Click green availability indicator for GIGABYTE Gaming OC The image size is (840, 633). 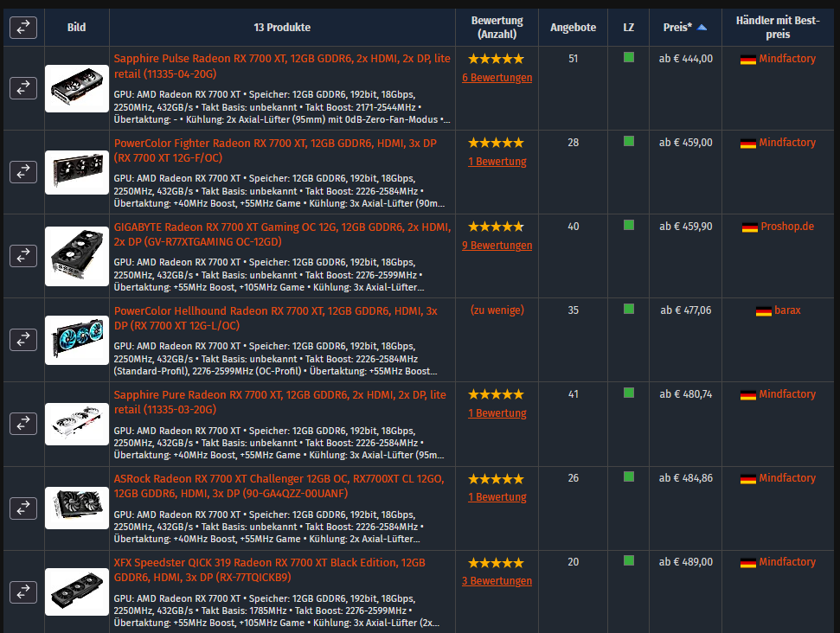tap(629, 226)
